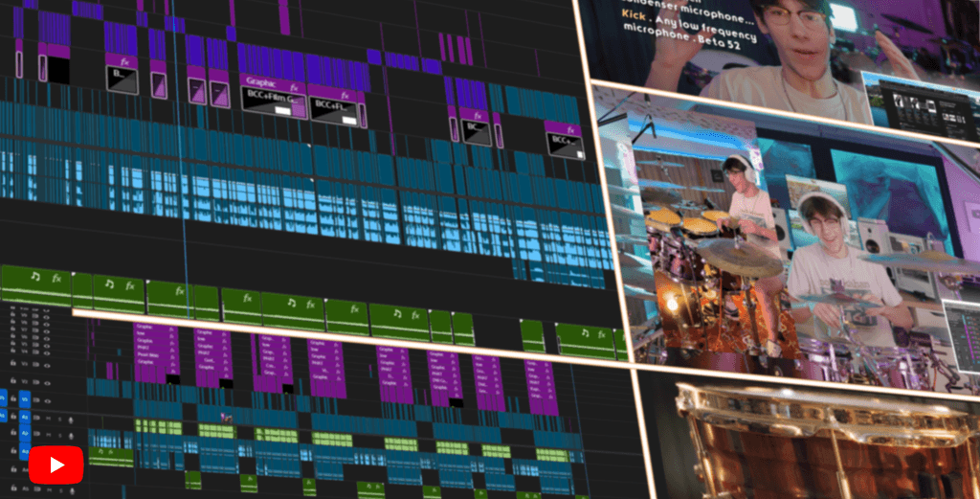
Task: Select the BCC+Fl... clip in the timeline
Action: click(335, 111)
